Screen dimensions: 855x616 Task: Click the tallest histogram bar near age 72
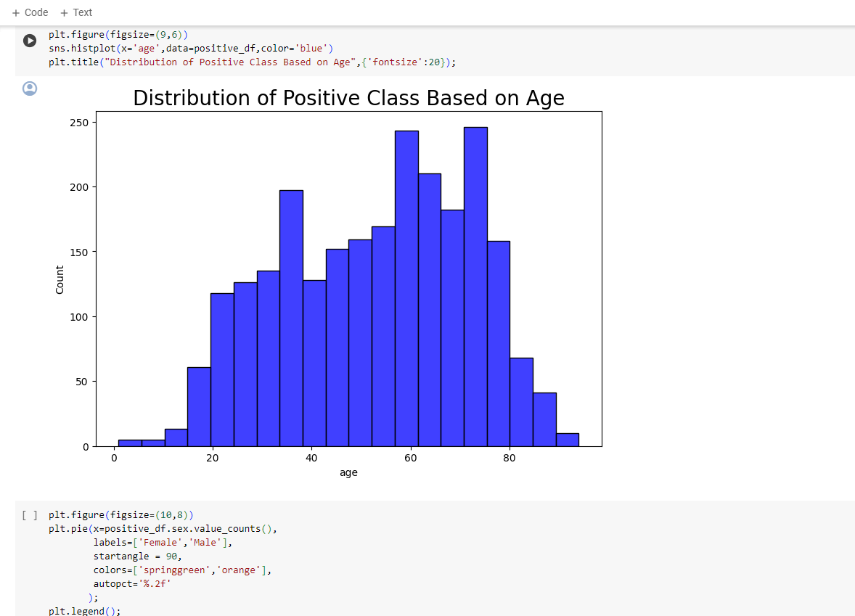[475, 287]
